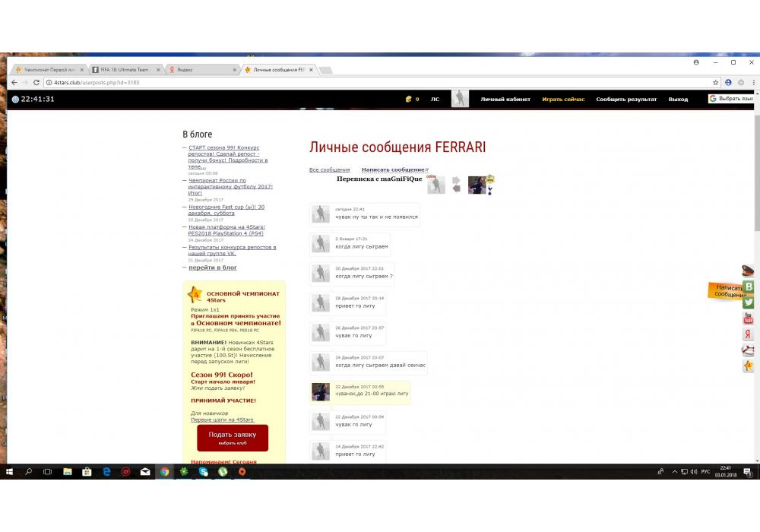Show hidden system tray icons
The width and height of the screenshot is (760, 532).
pos(674,472)
